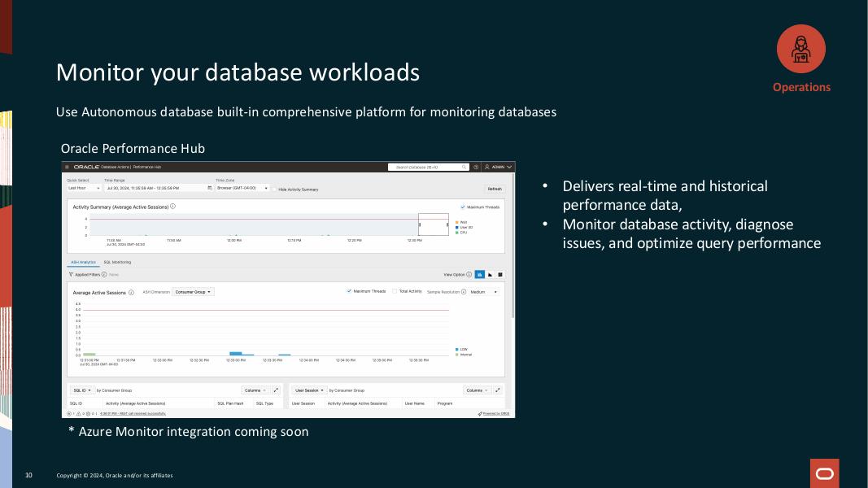Switch to the SQL Monitoring tab
Screen dimensions: 868x488
[117, 262]
